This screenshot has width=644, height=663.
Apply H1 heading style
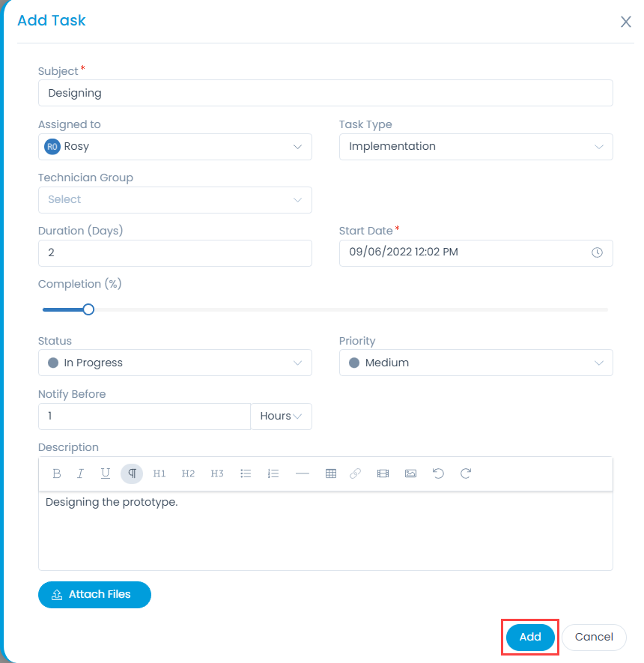click(160, 473)
